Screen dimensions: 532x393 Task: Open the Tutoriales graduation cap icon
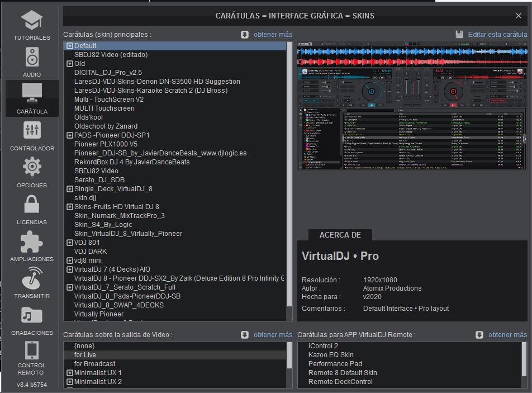[32, 21]
